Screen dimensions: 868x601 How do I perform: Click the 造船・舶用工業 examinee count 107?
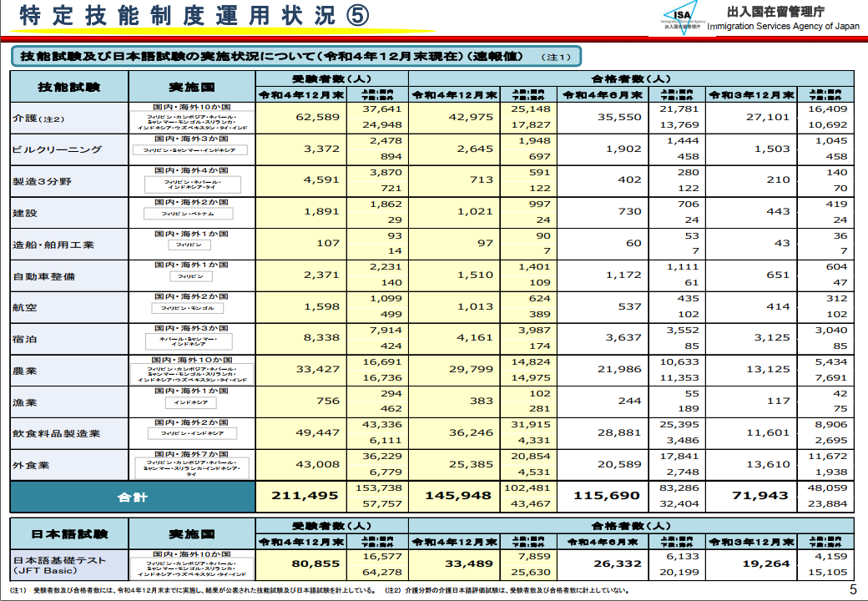(x=328, y=243)
